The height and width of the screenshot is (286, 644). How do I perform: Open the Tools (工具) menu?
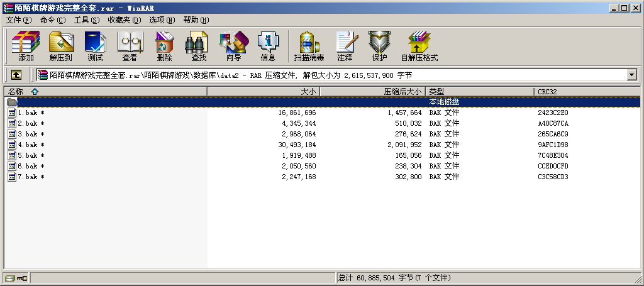pos(87,20)
